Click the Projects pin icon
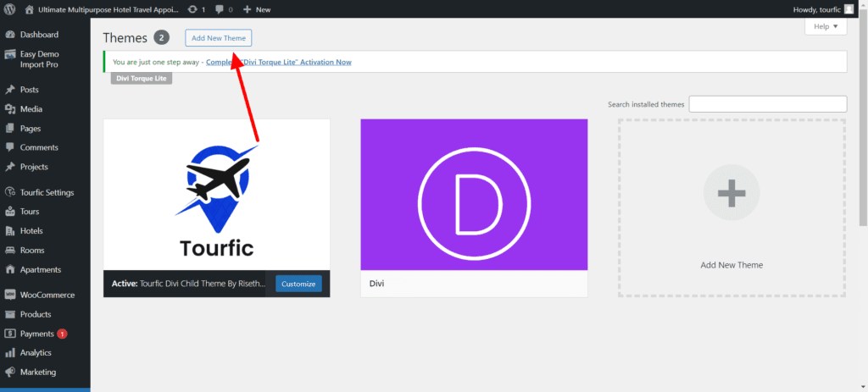868x392 pixels. pos(9,167)
